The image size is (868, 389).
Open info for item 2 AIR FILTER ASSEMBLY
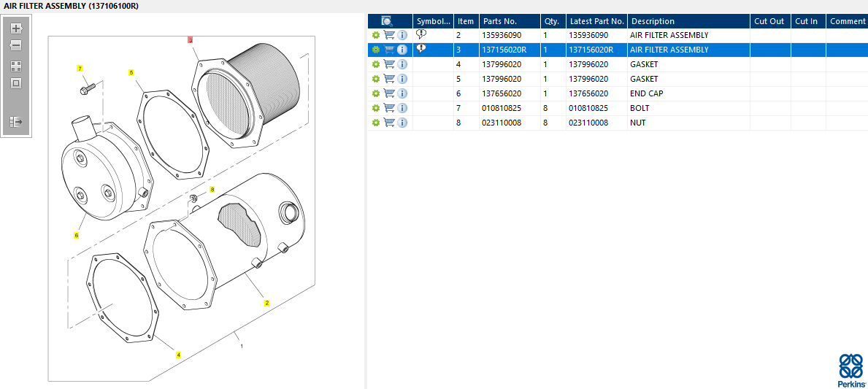pyautogui.click(x=402, y=35)
